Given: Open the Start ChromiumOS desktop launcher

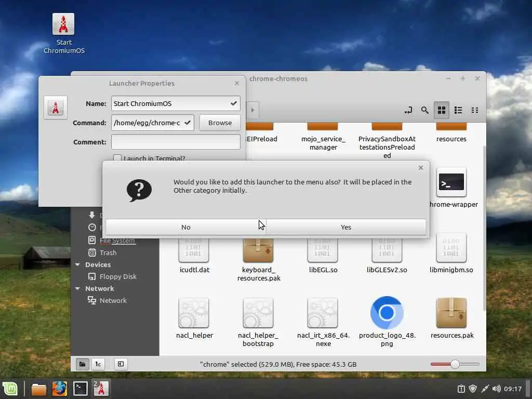Looking at the screenshot, I should coord(63,33).
